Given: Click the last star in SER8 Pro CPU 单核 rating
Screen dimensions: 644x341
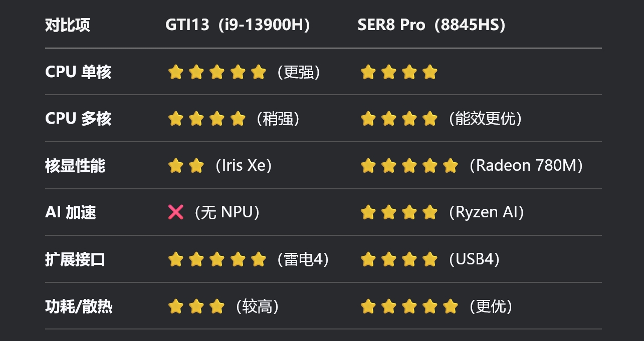Looking at the screenshot, I should tap(430, 72).
